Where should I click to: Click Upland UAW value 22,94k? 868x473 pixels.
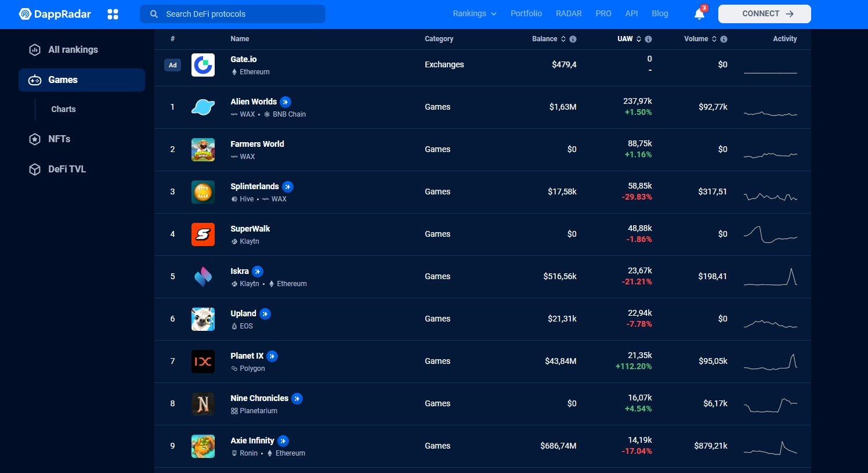tap(640, 313)
